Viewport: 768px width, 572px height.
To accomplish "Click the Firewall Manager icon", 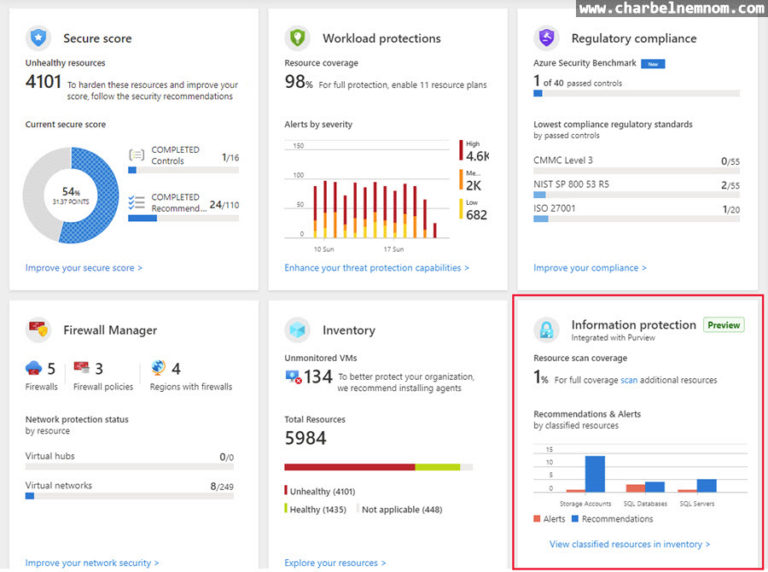I will (x=38, y=330).
